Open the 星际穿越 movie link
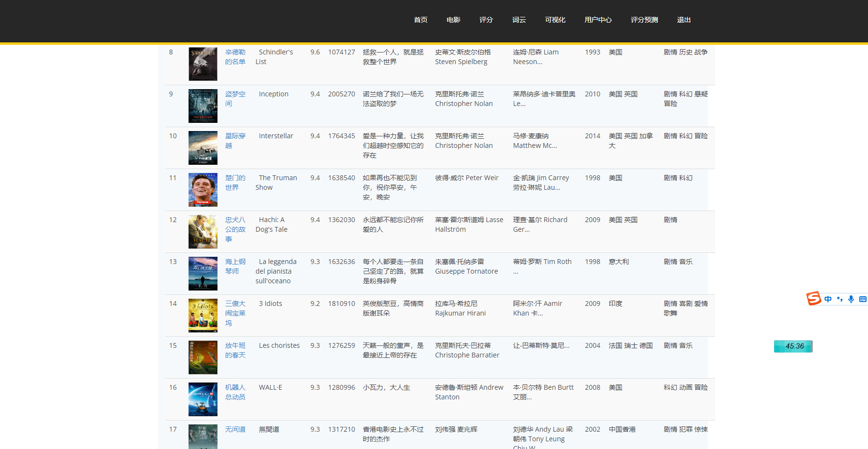Viewport: 868px width, 449px height. point(235,141)
